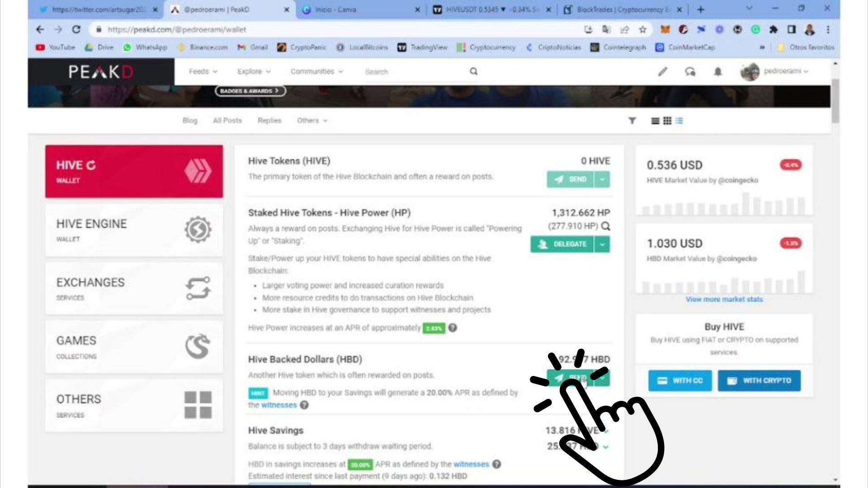This screenshot has width=868, height=488.
Task: Open new browser tab with plus icon
Action: [x=701, y=9]
